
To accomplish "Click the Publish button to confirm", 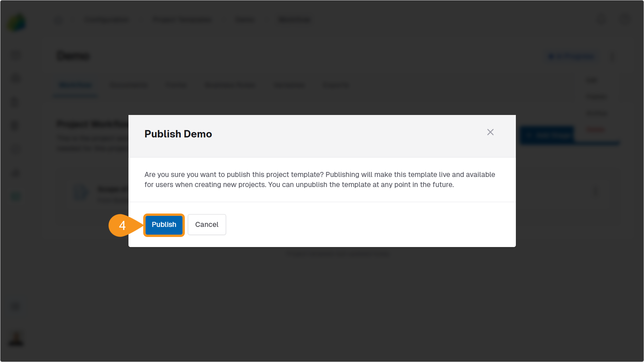I will [164, 225].
